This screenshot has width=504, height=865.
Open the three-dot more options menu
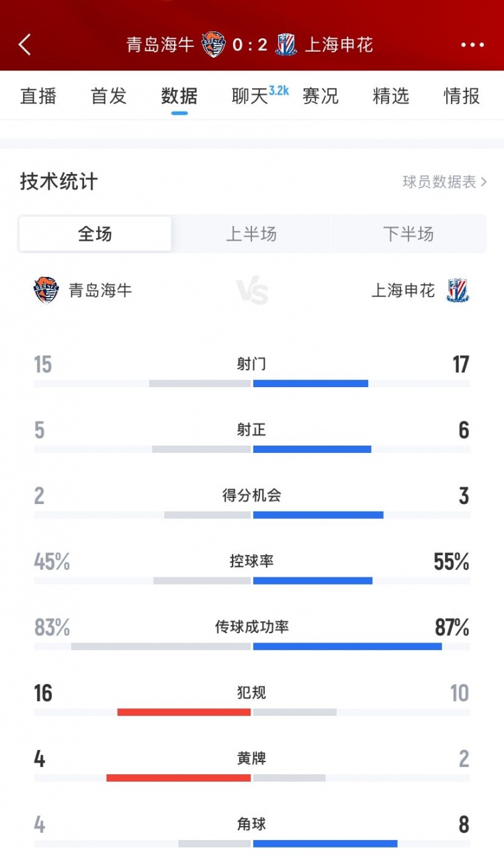pyautogui.click(x=472, y=45)
